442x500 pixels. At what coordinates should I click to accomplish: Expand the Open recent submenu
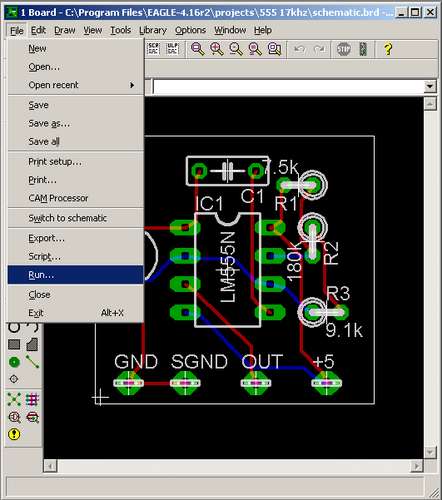pyautogui.click(x=76, y=85)
